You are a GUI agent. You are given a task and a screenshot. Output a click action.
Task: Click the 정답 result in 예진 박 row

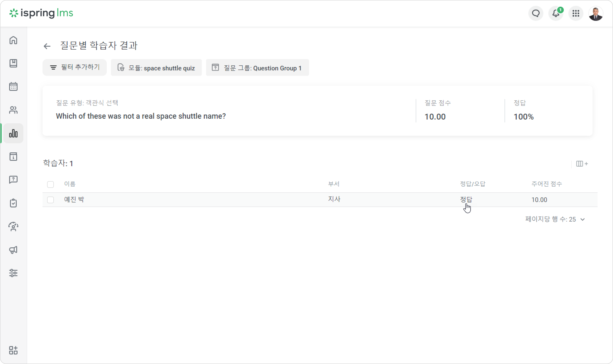click(x=466, y=199)
